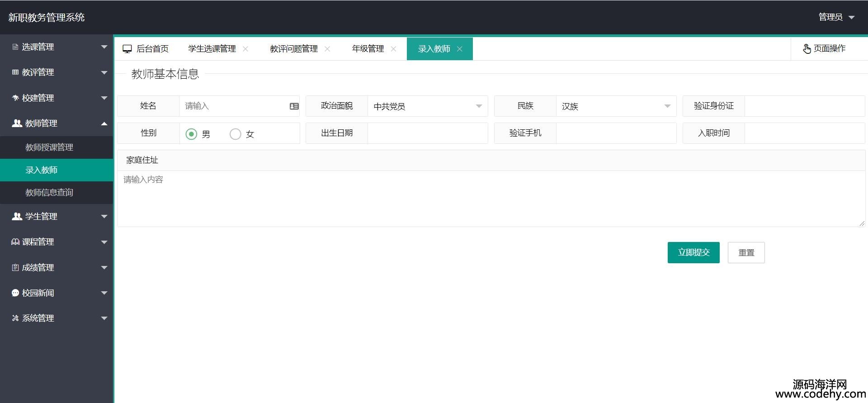The height and width of the screenshot is (403, 868).
Task: Click the hand pointer icon beside 页面操作
Action: pos(807,48)
